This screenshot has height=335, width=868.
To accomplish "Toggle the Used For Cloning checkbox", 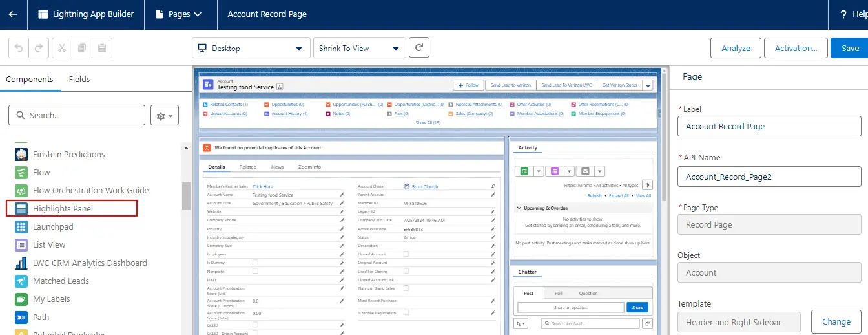I will pos(406,271).
